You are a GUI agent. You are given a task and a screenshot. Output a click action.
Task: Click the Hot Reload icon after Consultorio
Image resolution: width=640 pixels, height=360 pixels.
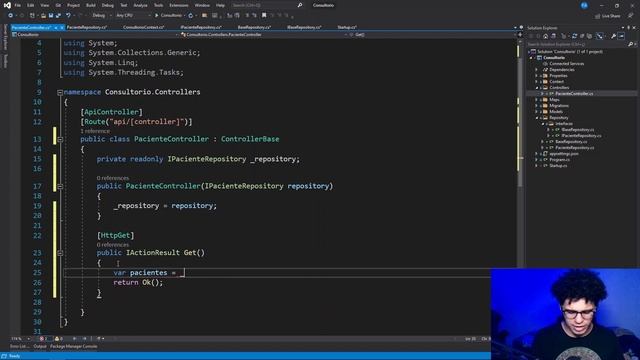pos(191,16)
